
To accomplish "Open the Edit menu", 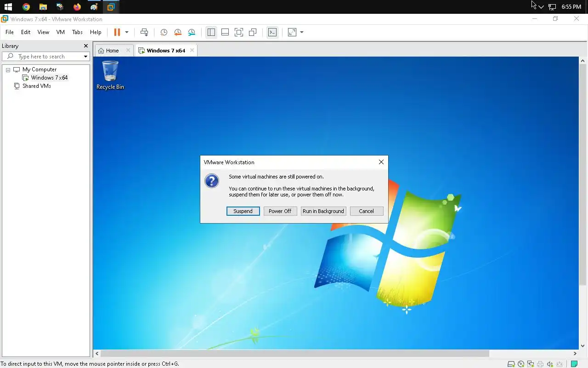I will (x=26, y=32).
